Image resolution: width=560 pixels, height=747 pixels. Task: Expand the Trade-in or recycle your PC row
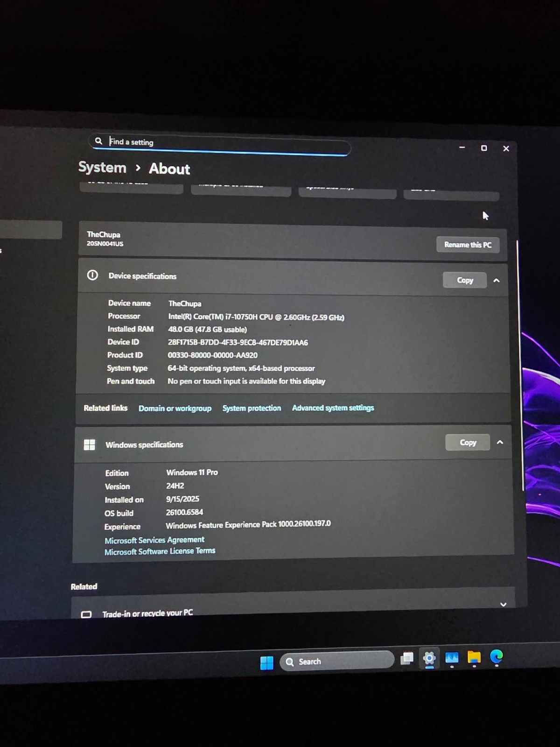point(503,604)
